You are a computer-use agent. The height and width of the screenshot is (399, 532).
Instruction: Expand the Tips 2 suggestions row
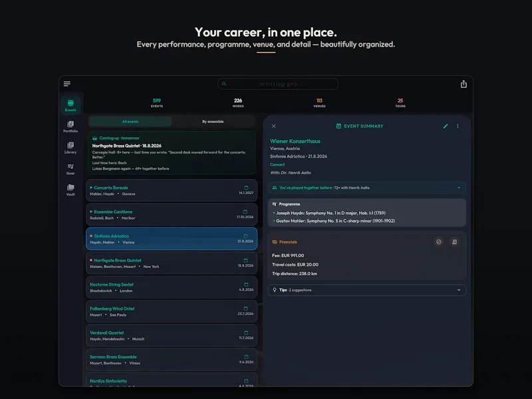click(x=367, y=290)
